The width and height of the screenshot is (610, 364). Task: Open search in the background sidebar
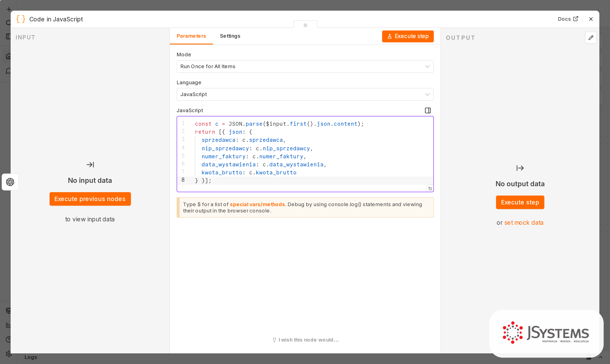point(8,23)
